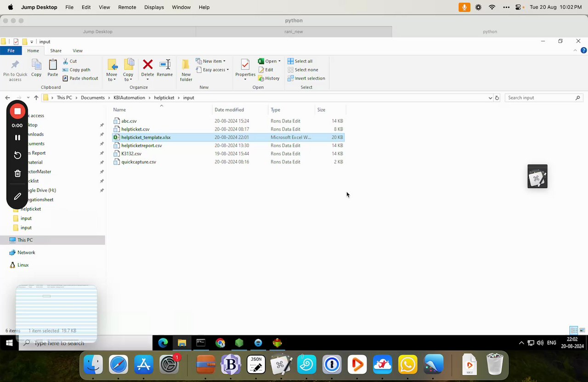Stop recording with the red stop button

pyautogui.click(x=17, y=111)
